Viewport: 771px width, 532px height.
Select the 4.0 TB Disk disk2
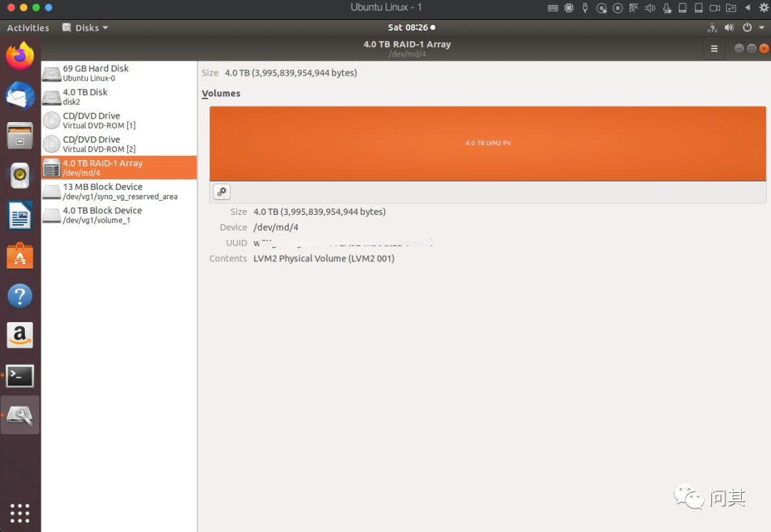(x=119, y=96)
